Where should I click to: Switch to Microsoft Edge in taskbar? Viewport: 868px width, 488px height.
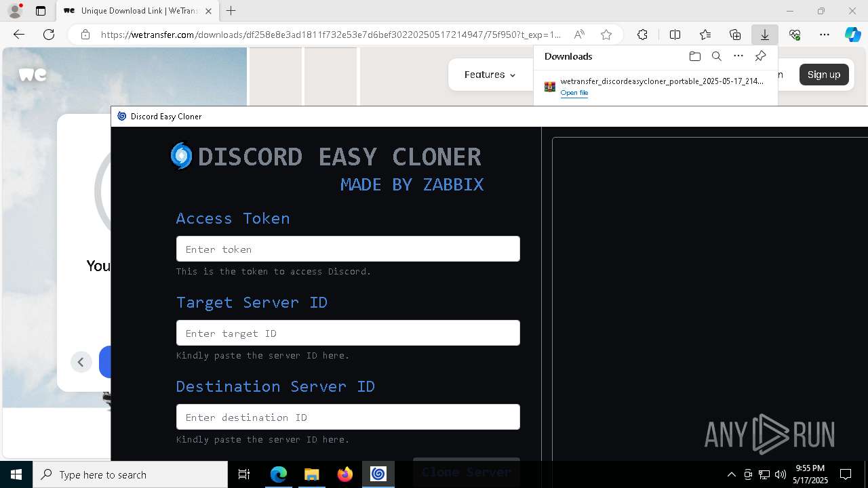(x=279, y=474)
